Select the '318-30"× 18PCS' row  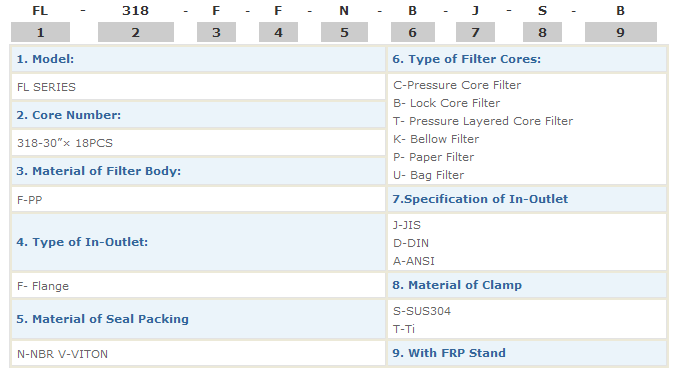coord(198,143)
